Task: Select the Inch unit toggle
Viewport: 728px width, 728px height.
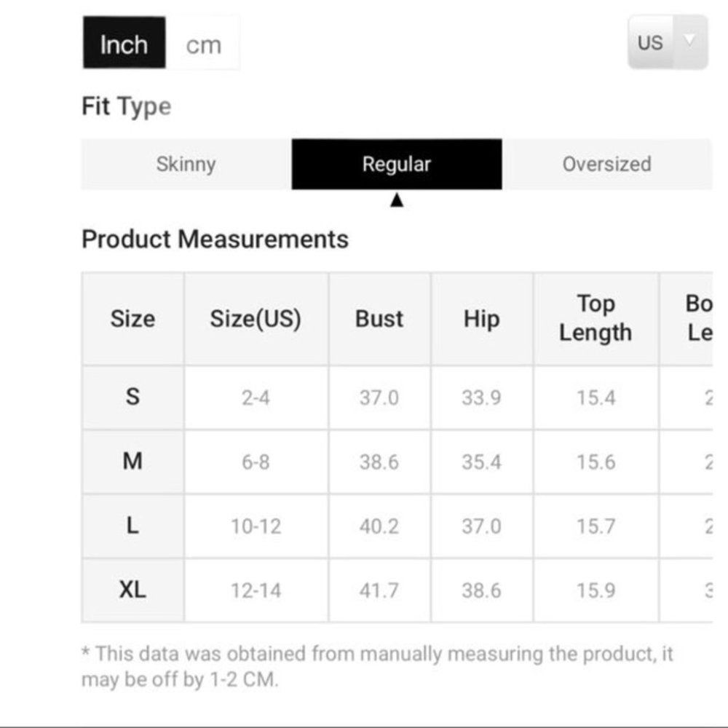Action: pos(124,45)
